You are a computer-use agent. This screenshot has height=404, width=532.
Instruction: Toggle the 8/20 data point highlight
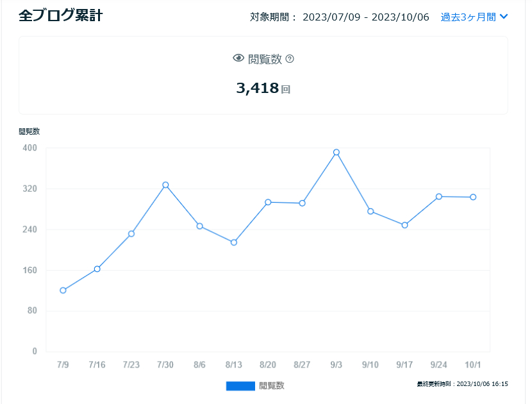point(267,201)
